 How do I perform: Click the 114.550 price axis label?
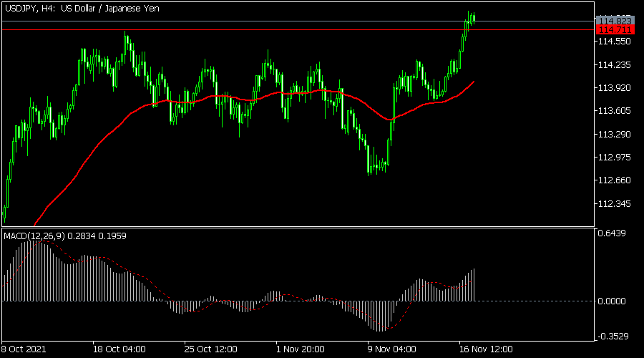click(x=614, y=41)
